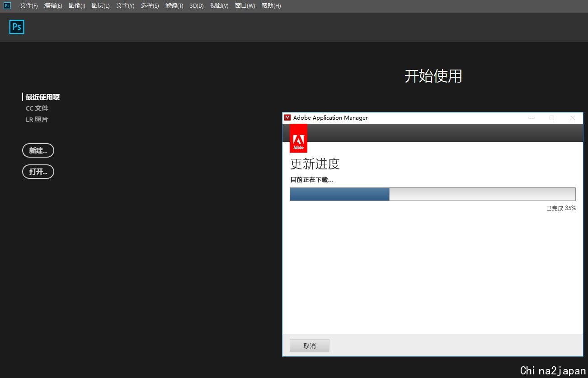
Task: Open the 文字(Y) menu
Action: tap(125, 6)
